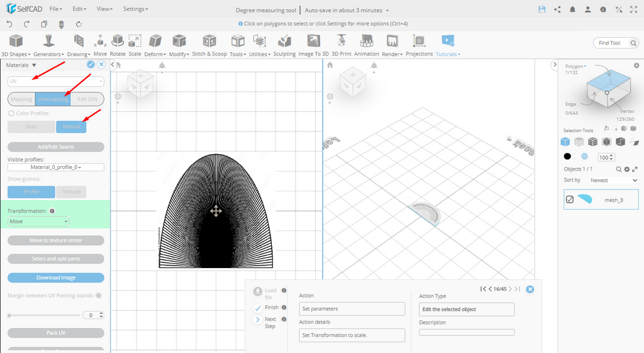
Task: Open the Projections tool
Action: click(419, 45)
